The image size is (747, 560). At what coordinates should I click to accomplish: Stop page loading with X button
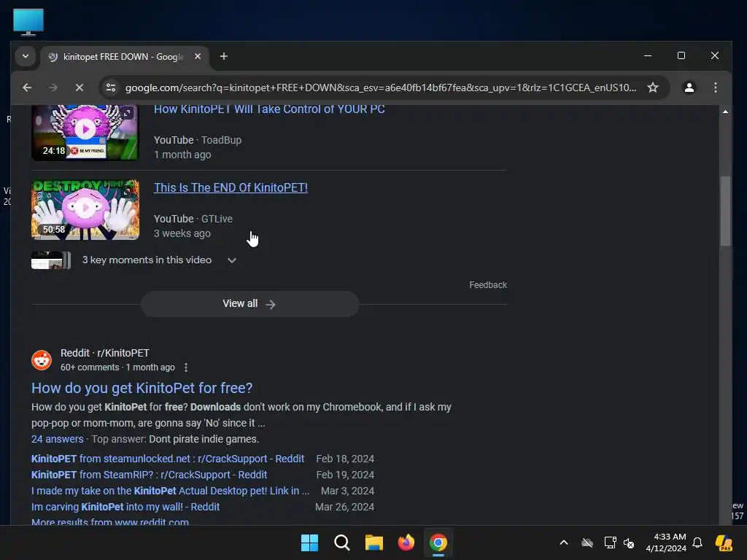click(80, 87)
